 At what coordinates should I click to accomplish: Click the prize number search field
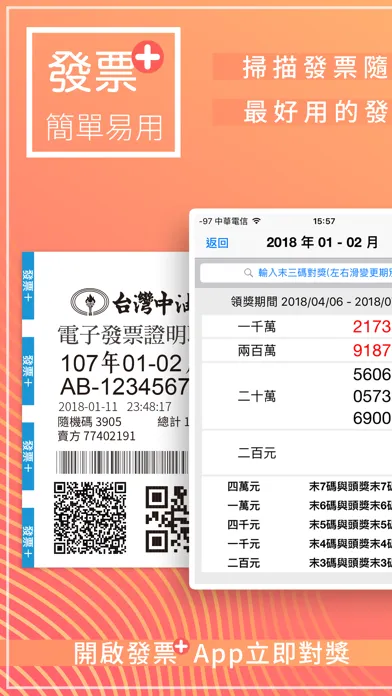296,273
